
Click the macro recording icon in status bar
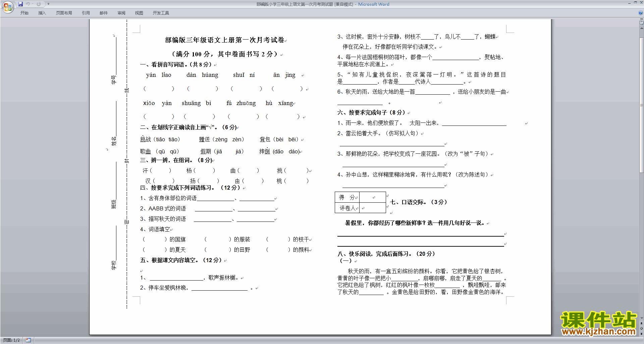click(x=29, y=340)
